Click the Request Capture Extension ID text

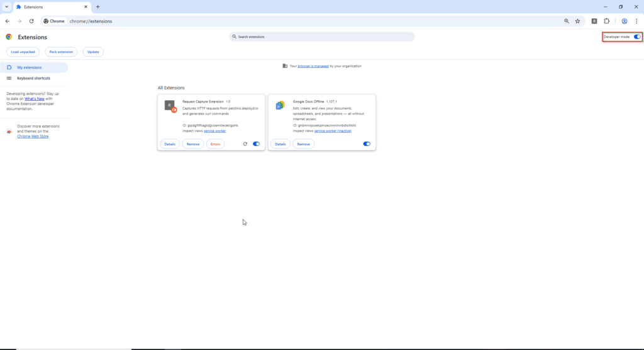(210, 125)
